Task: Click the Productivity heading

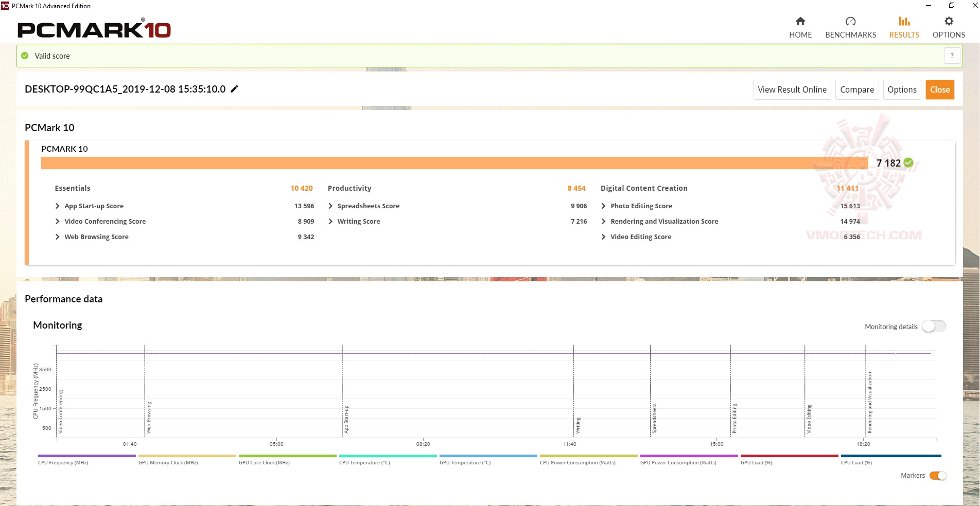Action: pyautogui.click(x=349, y=188)
